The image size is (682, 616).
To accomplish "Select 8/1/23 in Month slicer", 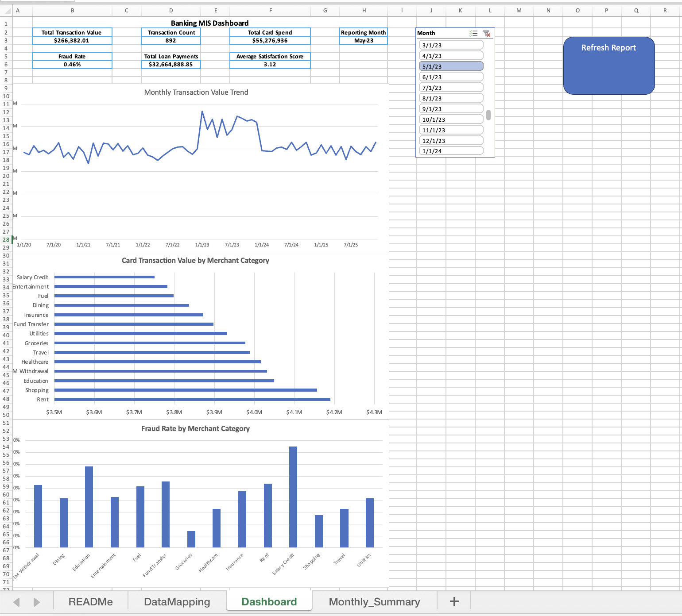I will click(451, 98).
